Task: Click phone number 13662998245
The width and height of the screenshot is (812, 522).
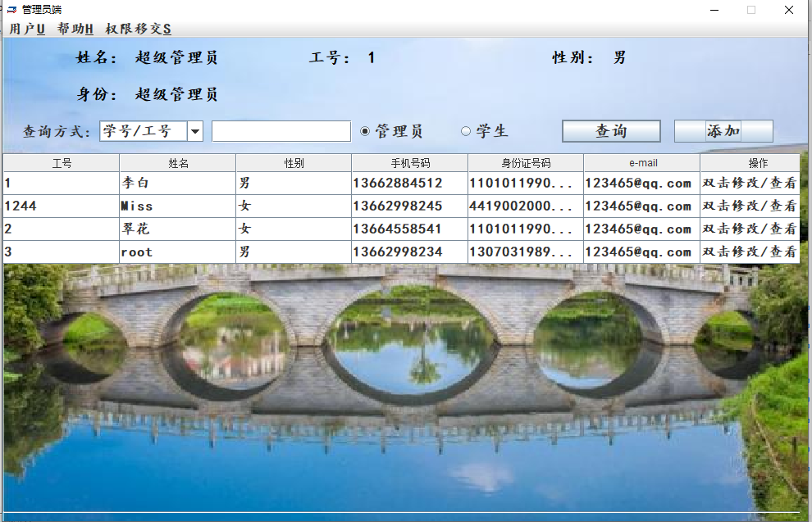Action: coord(409,206)
